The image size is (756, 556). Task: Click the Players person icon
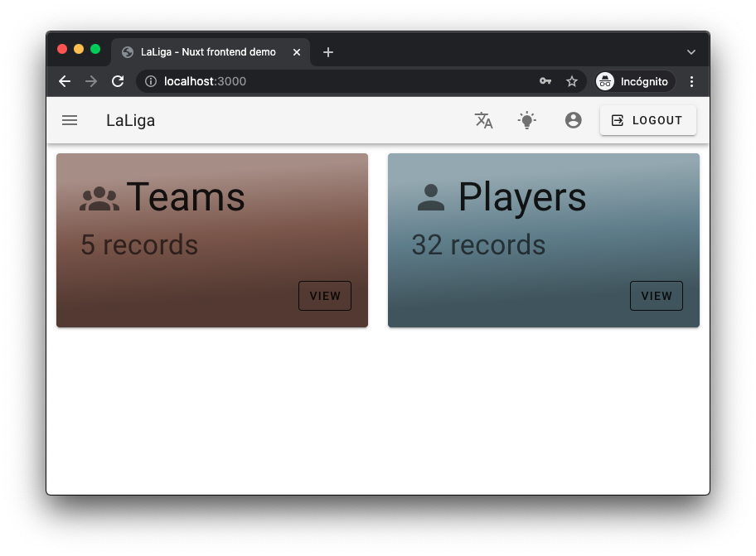(430, 197)
